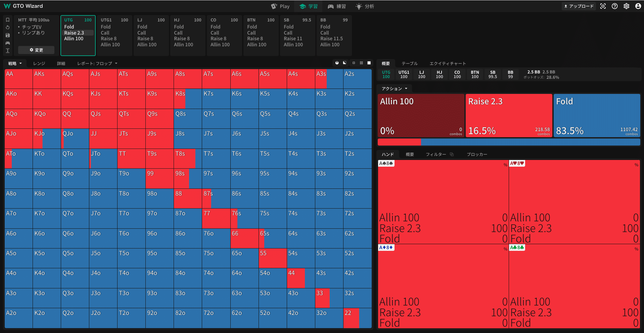Click the reset/undo arrow icon
Viewport: 644px width, 333px height.
(x=8, y=27)
